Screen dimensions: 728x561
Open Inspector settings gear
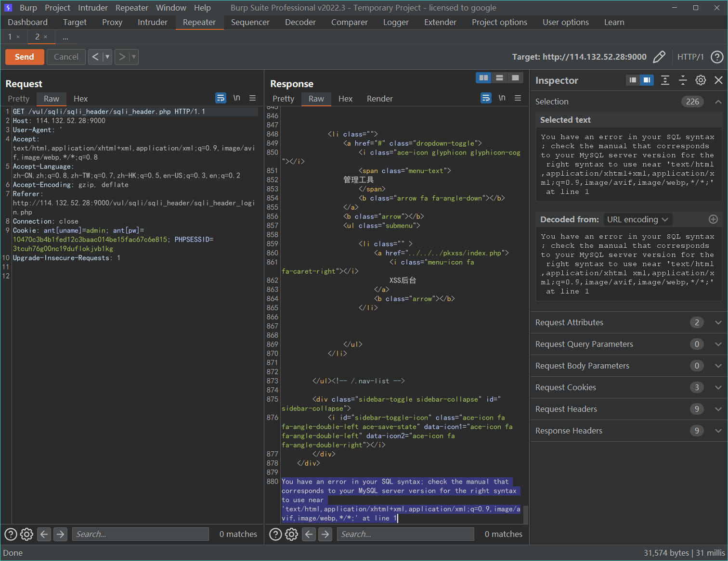tap(701, 80)
